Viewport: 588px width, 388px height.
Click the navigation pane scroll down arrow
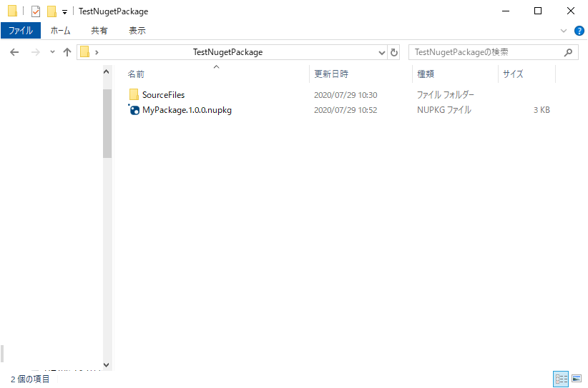coord(107,365)
